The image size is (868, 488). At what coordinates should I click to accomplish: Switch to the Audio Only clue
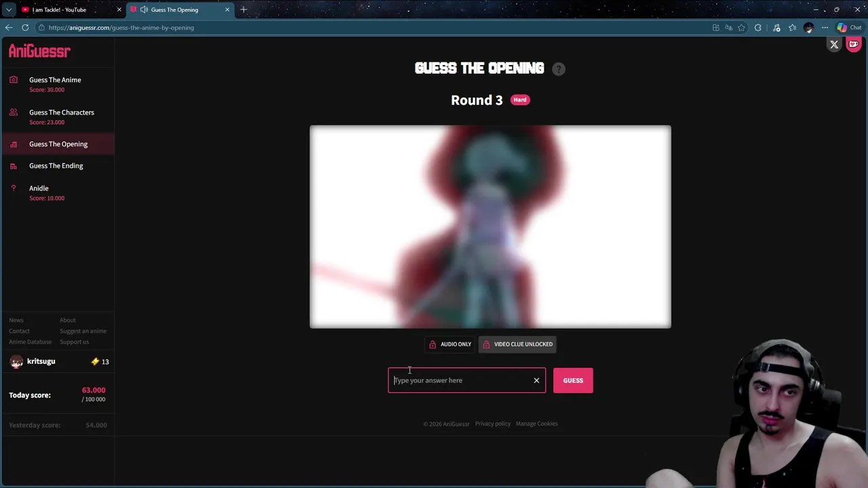(x=450, y=344)
